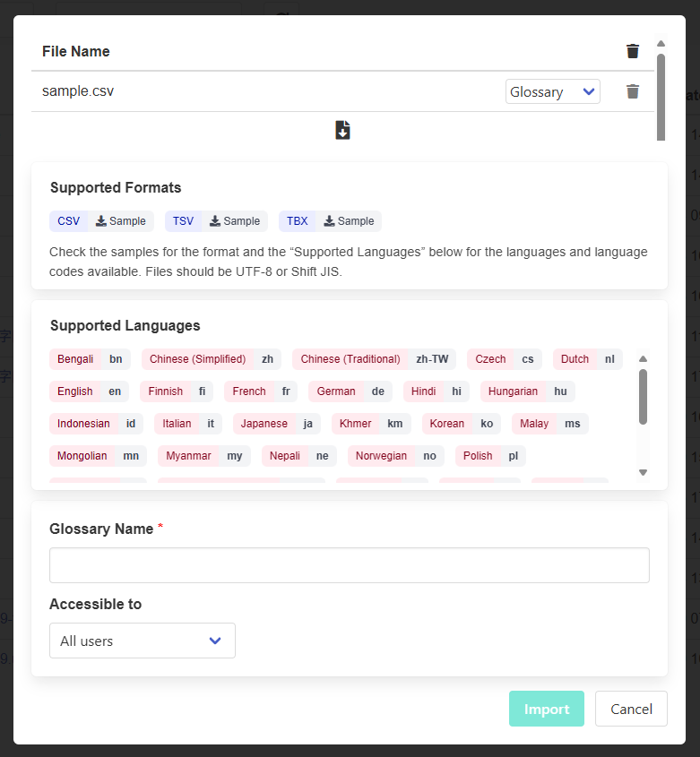Image resolution: width=700 pixels, height=757 pixels.
Task: Focus the Glossary Name input field
Action: [350, 565]
